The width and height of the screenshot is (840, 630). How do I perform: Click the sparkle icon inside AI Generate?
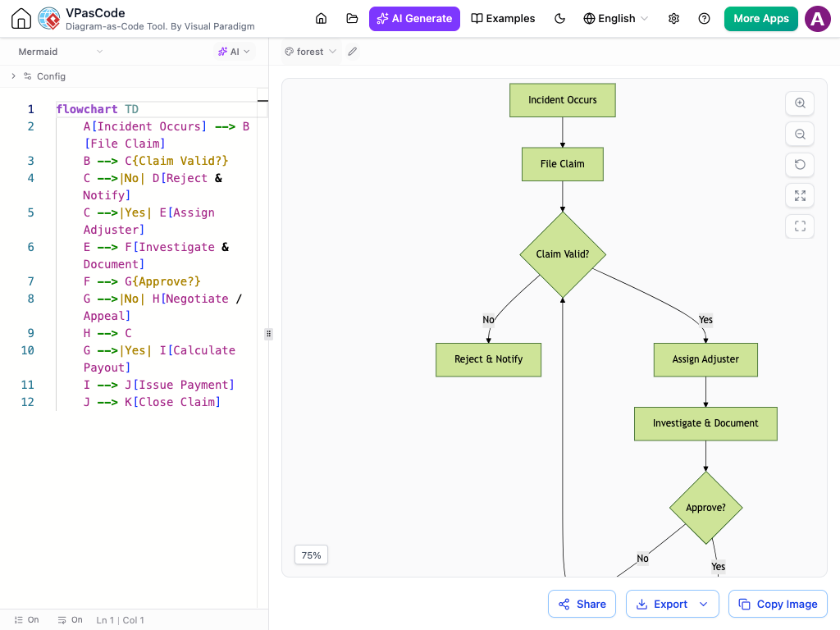click(382, 19)
